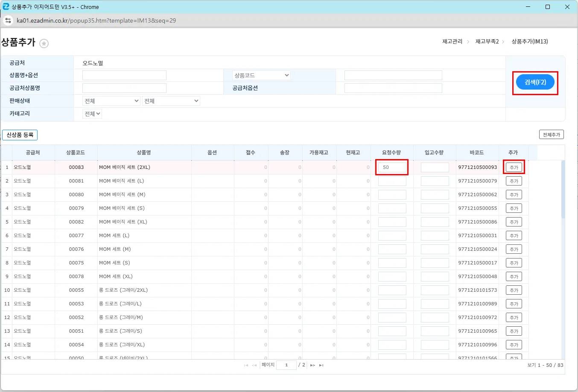The width and height of the screenshot is (578, 392).
Task: Click the 재고부족2 breadcrumb
Action: pyautogui.click(x=487, y=41)
